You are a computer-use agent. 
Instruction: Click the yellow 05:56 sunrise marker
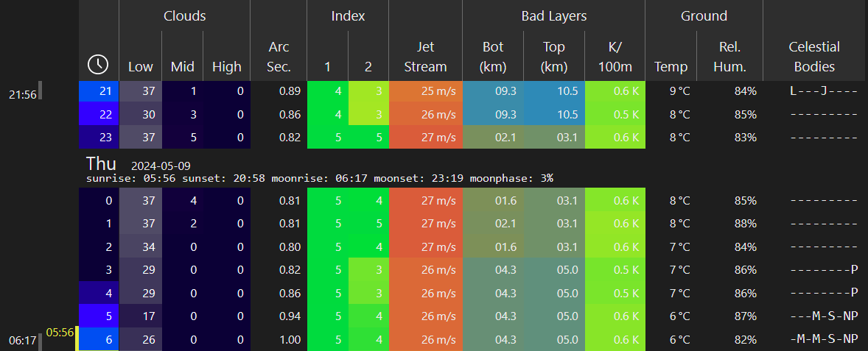(60, 332)
